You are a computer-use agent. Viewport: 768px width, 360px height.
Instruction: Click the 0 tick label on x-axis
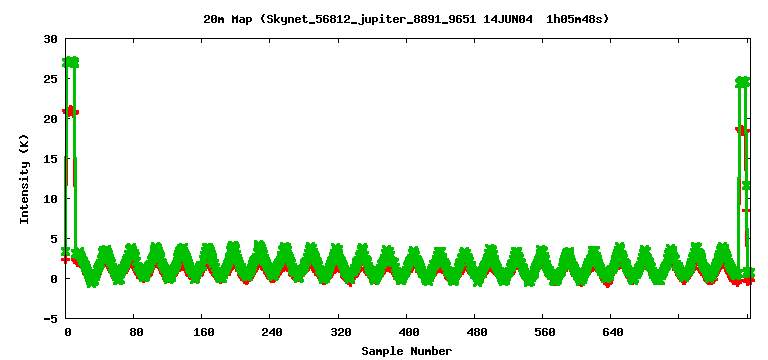coord(68,332)
